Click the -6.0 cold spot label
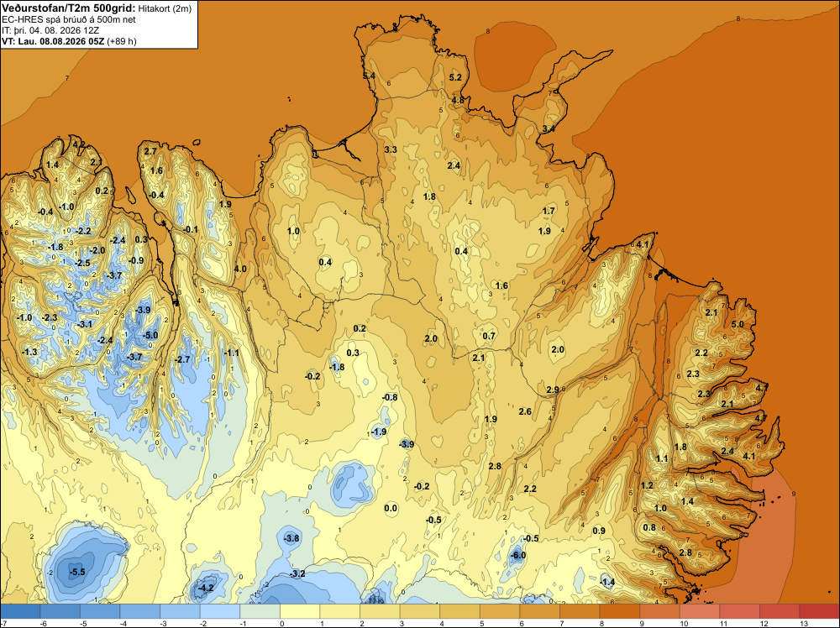The width and height of the screenshot is (840, 628). [518, 555]
